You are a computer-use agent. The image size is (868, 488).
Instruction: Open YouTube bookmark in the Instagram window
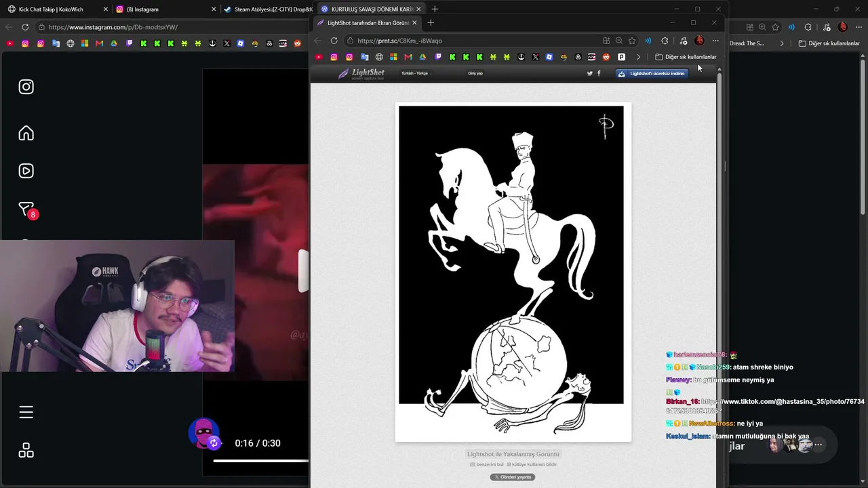coord(9,43)
